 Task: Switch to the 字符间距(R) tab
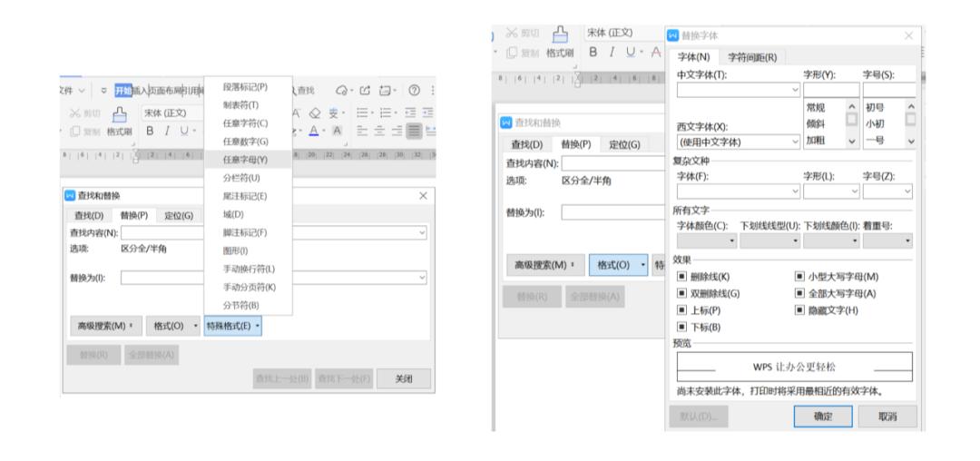click(x=752, y=57)
